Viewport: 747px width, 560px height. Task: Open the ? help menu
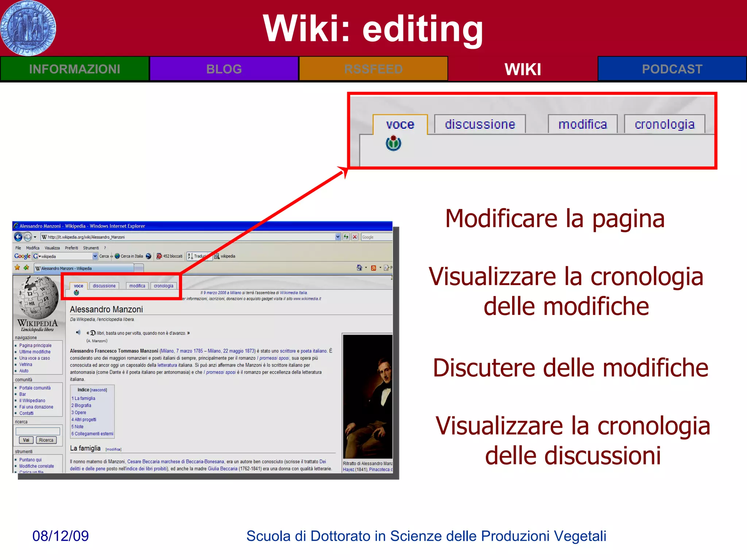point(105,248)
